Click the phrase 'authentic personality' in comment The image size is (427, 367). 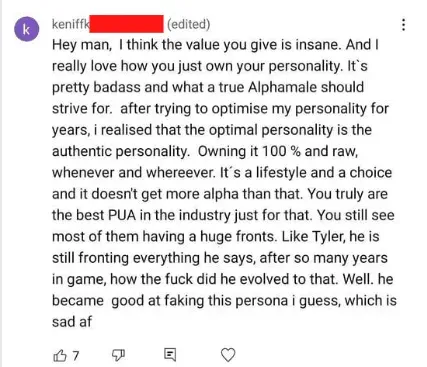(x=120, y=151)
